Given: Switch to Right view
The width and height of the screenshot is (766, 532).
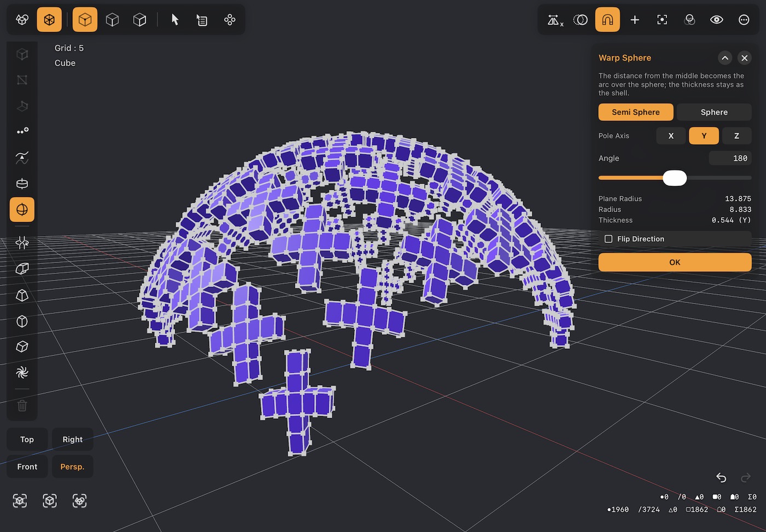Looking at the screenshot, I should pyautogui.click(x=72, y=440).
